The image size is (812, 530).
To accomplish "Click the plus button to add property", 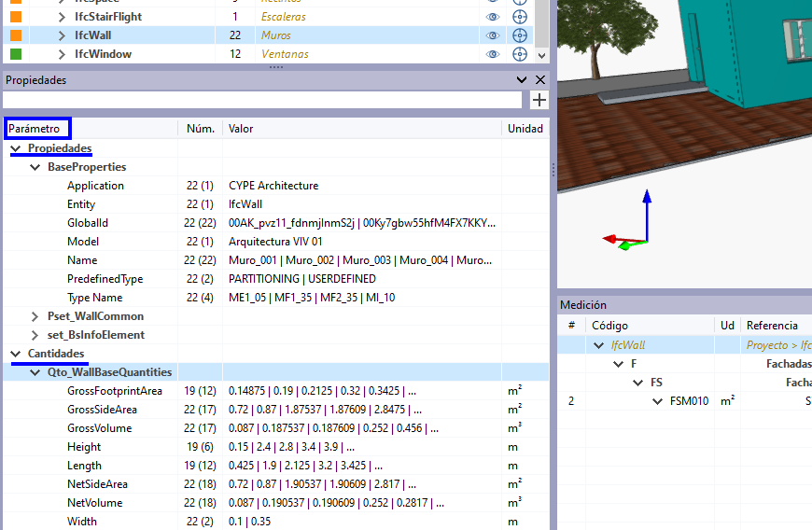I will (539, 100).
